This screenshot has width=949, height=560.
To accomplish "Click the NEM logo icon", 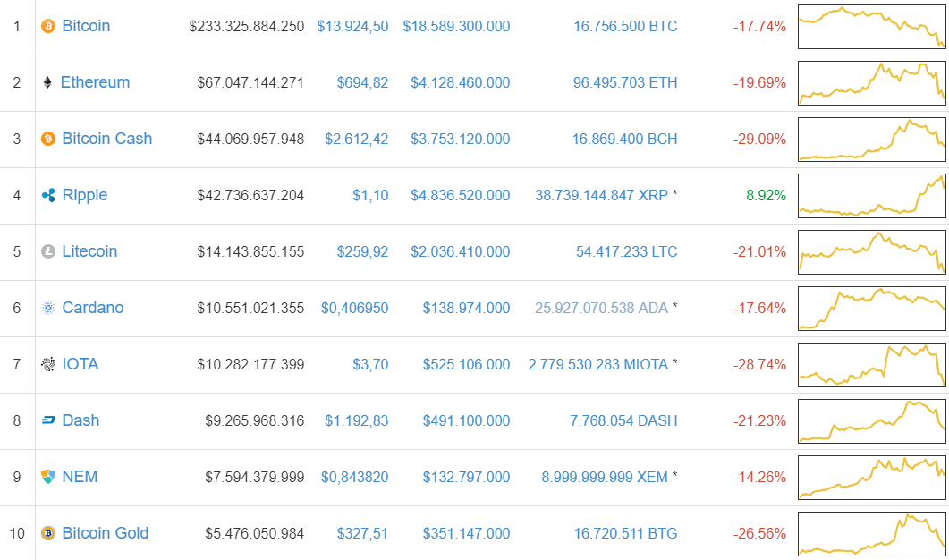I will coord(47,477).
